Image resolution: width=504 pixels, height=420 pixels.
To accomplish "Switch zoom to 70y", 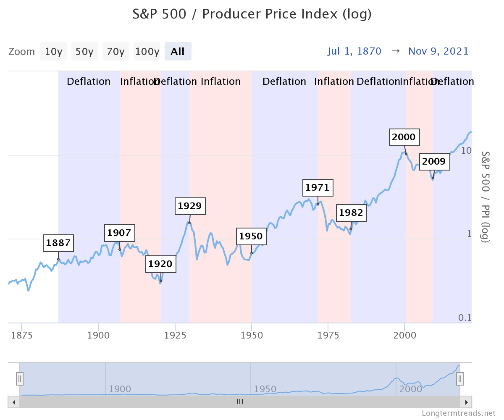I will click(x=115, y=52).
